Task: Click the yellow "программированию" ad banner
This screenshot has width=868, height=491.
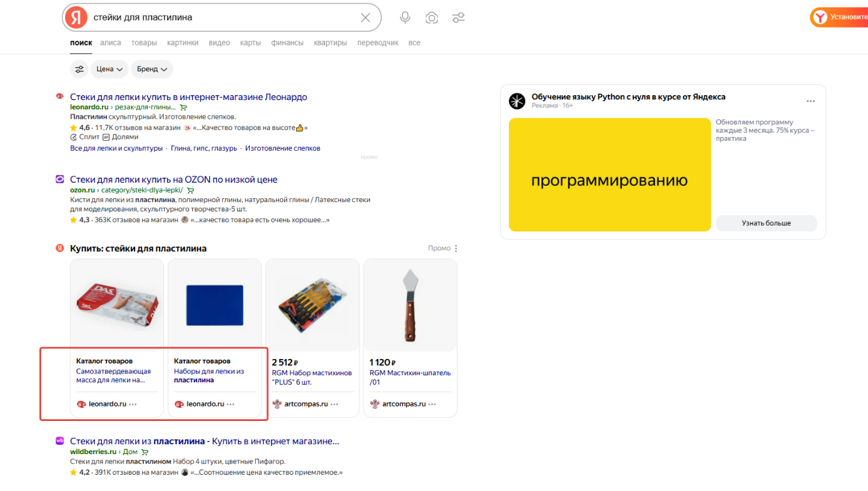Action: 610,175
